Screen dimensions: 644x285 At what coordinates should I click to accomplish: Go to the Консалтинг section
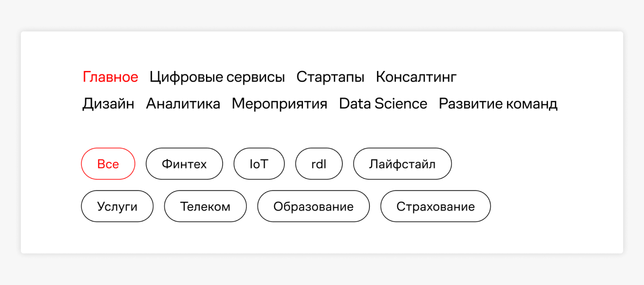(x=416, y=77)
